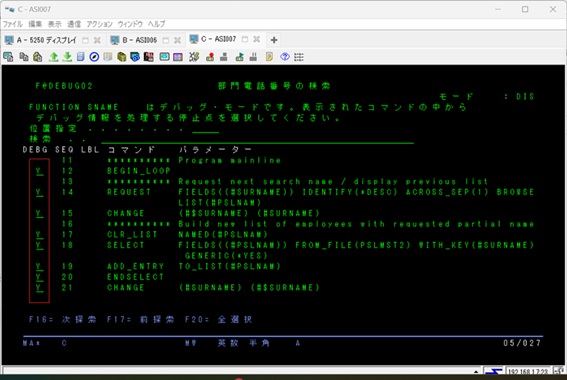
Task: Click the 検索 search input line
Action: (x=257, y=139)
